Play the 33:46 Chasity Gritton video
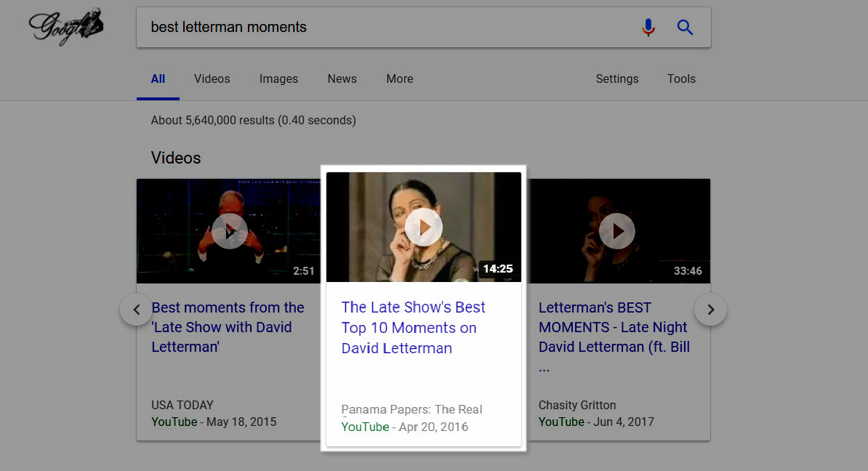868x471 pixels. click(x=618, y=231)
